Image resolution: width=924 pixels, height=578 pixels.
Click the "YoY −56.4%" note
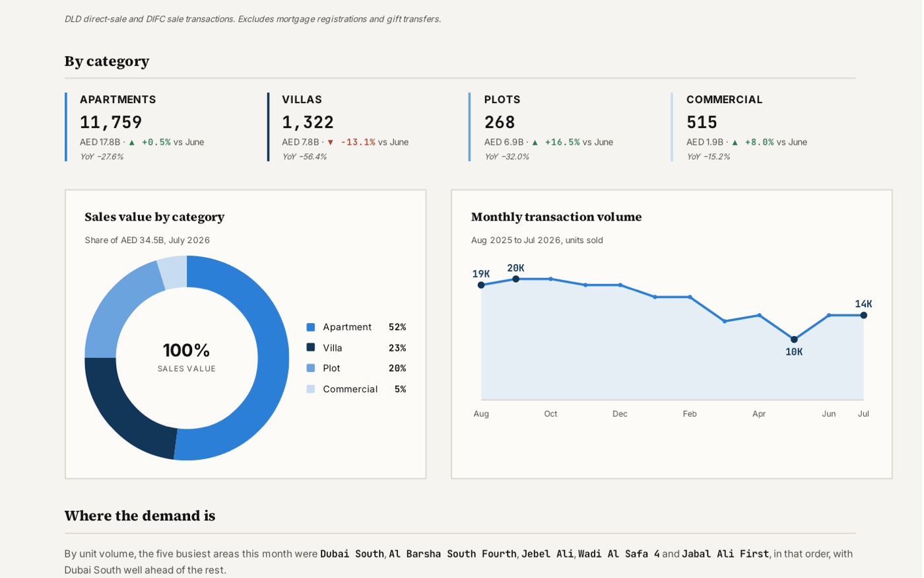pos(304,157)
